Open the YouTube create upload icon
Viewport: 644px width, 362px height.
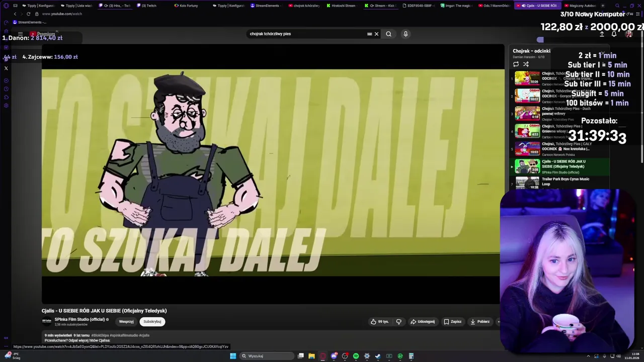pos(602,34)
